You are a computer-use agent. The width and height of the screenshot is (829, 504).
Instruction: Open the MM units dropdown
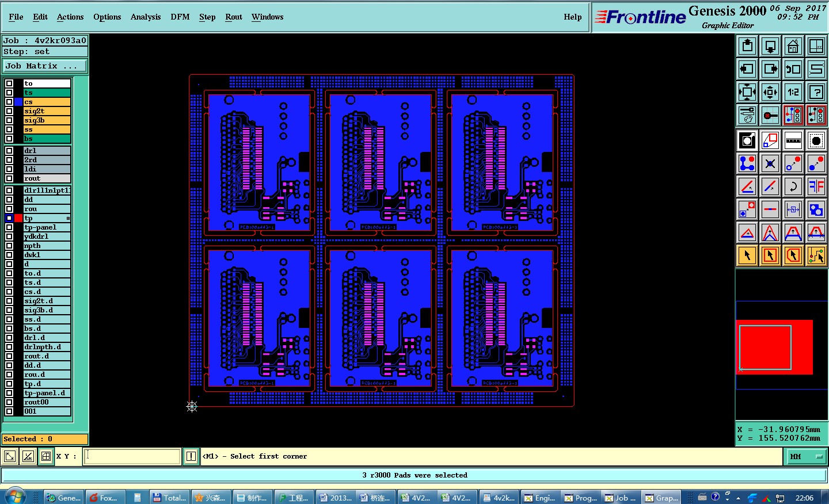(806, 457)
